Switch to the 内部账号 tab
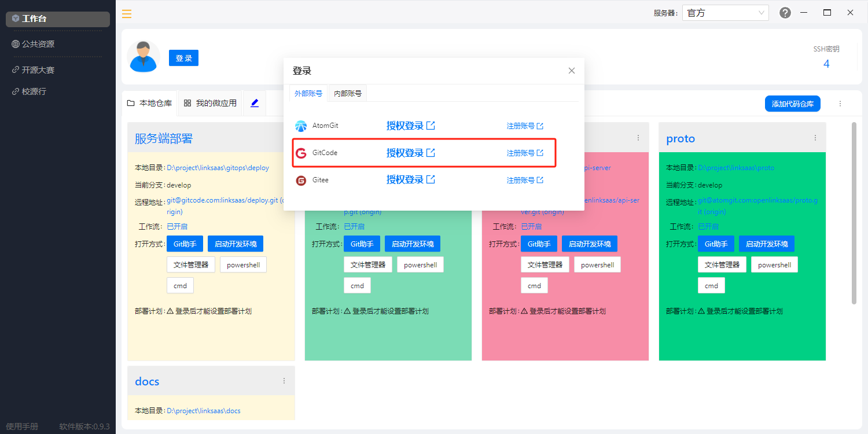 pos(347,93)
